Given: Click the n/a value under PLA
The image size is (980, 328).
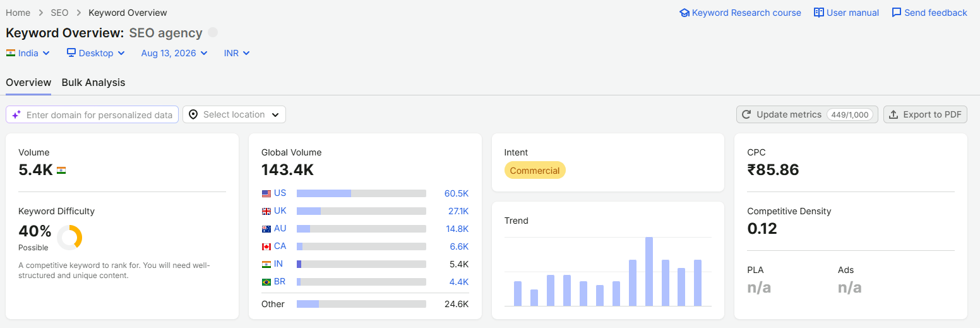Looking at the screenshot, I should coord(759,288).
